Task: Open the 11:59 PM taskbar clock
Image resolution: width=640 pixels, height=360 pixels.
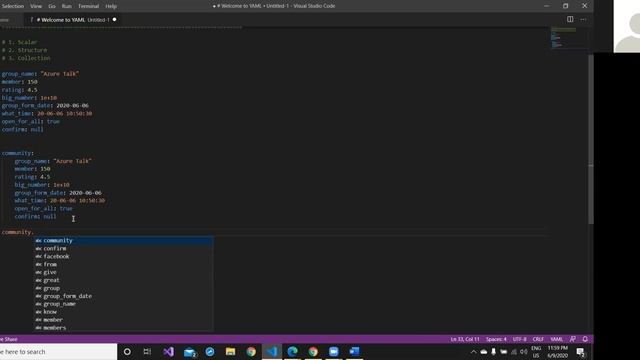Action: tap(558, 352)
